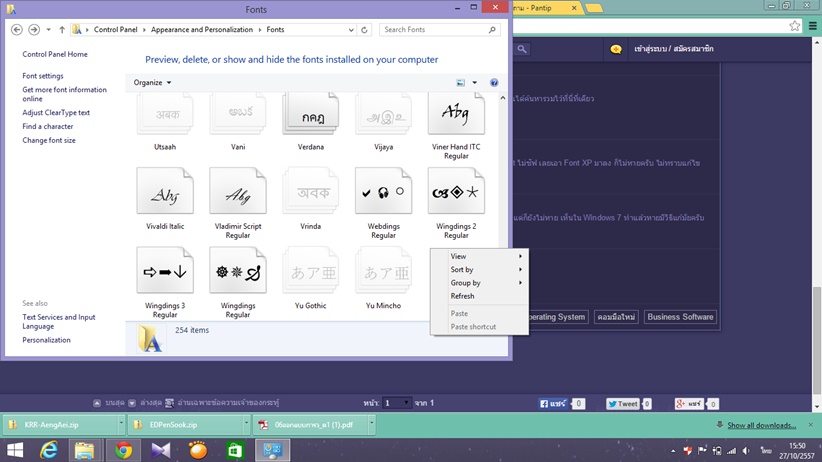Choose Refresh in the context menu

[463, 296]
